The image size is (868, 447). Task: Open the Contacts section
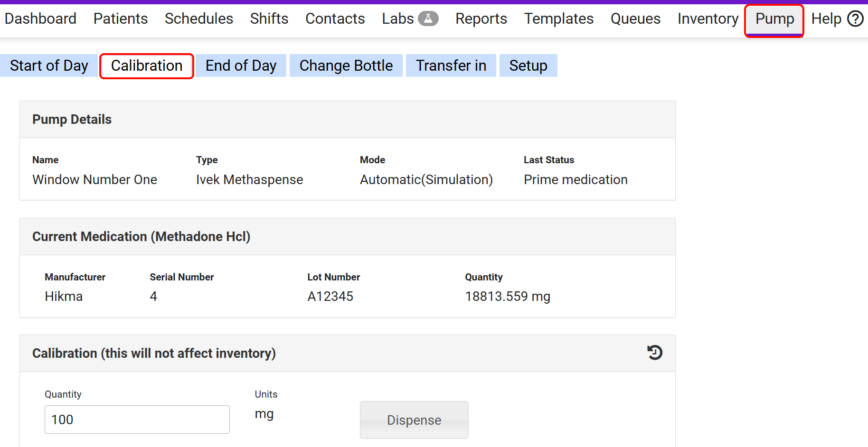(x=335, y=19)
